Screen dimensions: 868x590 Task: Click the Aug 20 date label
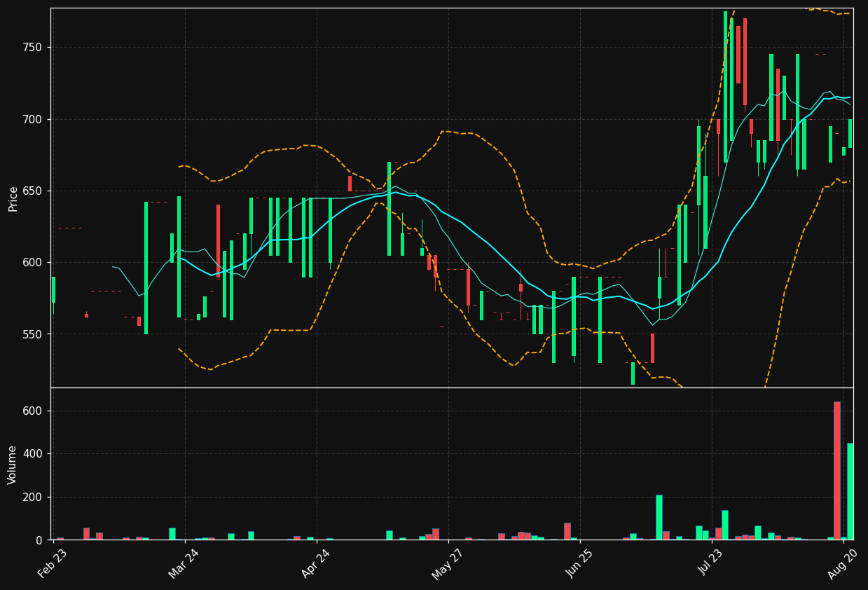click(843, 563)
